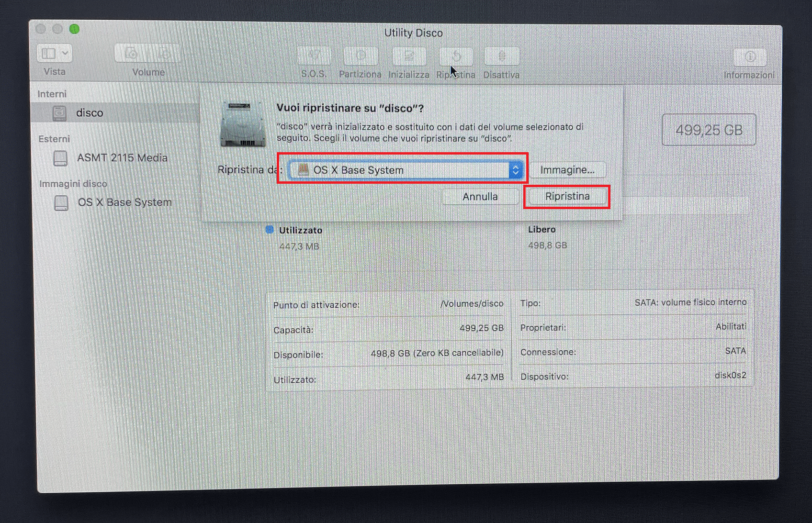812x523 pixels.
Task: Click the Volume add/remove toolbar control
Action: [148, 54]
